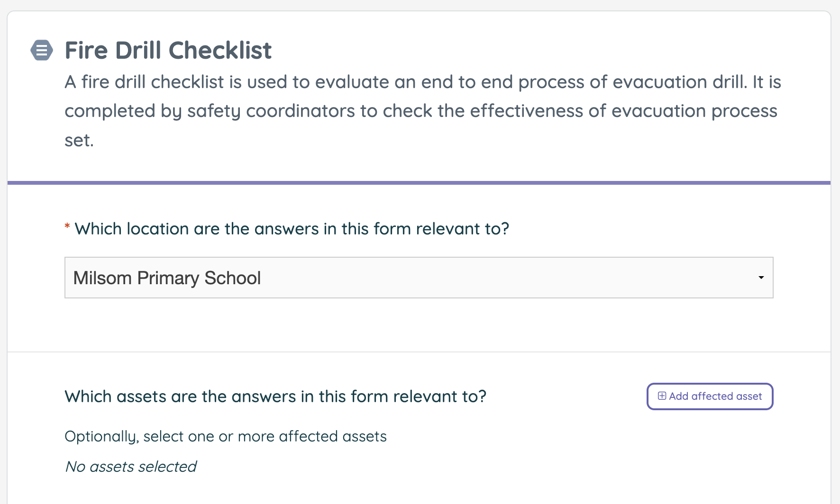Click the No assets selected text

pyautogui.click(x=130, y=467)
